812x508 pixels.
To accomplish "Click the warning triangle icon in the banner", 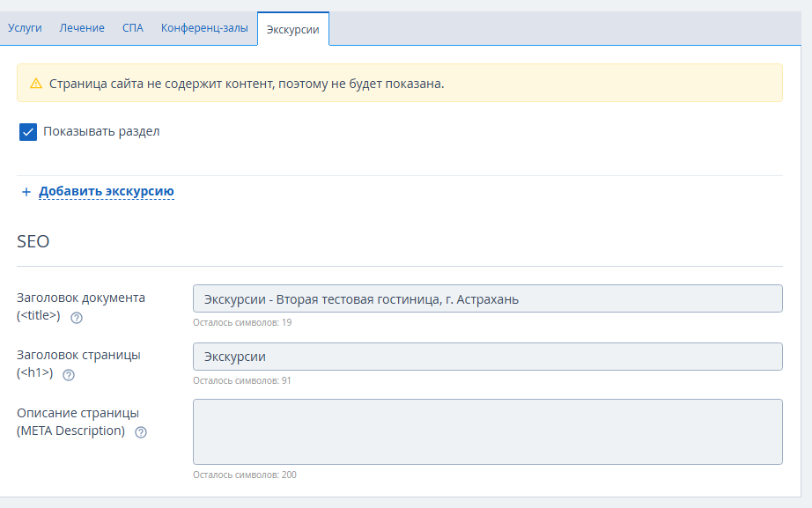I will tap(36, 84).
